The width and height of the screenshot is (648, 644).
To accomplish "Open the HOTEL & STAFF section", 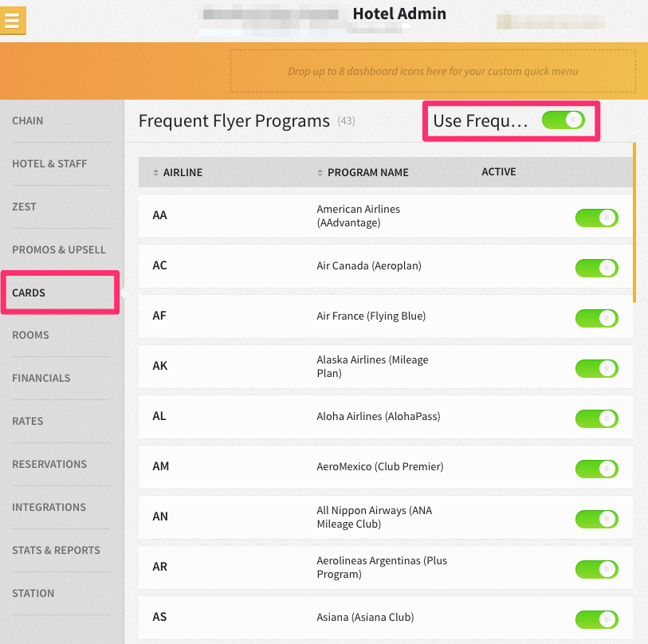I will (x=49, y=163).
